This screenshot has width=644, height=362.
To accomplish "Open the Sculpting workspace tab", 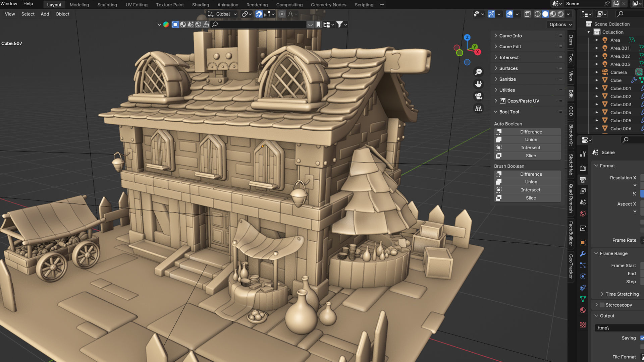I will 107,5.
